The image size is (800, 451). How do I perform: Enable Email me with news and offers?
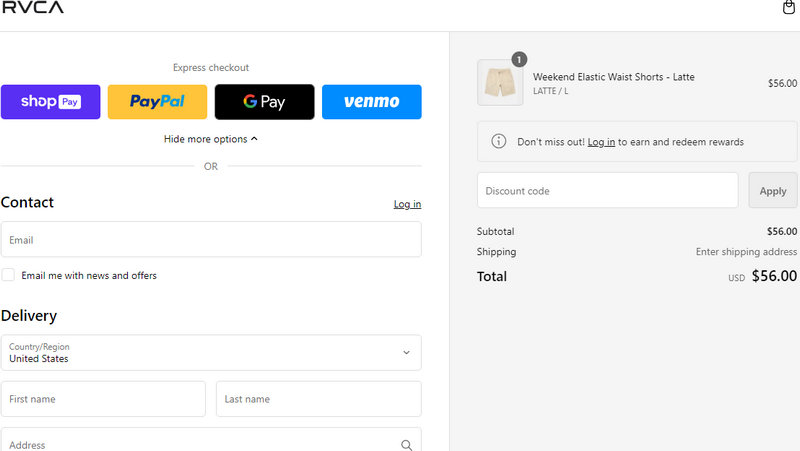tap(8, 275)
